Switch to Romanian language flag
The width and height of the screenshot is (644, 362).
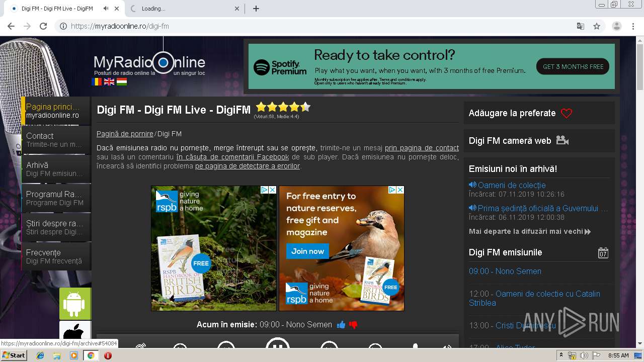[x=97, y=81]
